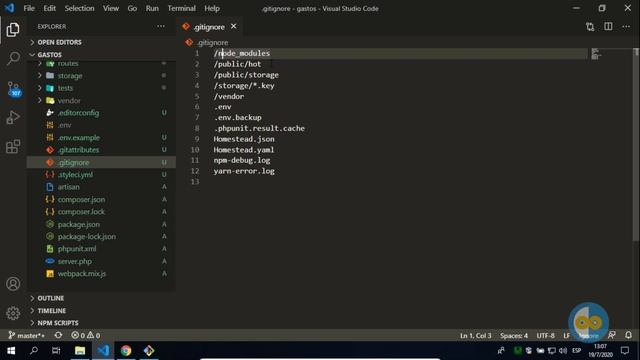The height and width of the screenshot is (360, 640).
Task: Open errors and warnings problems indicator
Action: (86, 335)
